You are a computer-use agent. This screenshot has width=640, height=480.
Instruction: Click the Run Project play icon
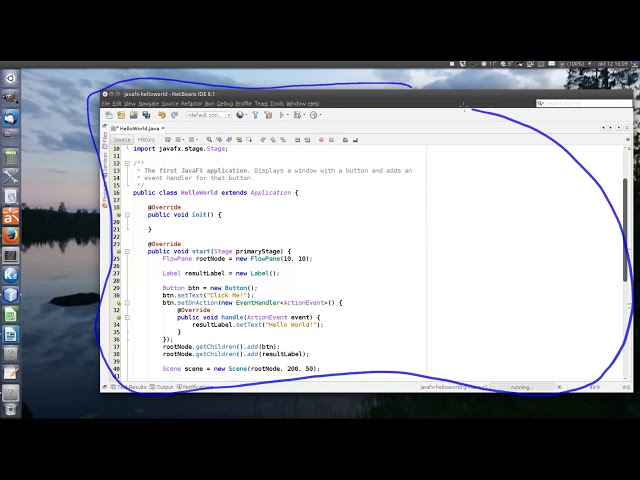click(282, 115)
